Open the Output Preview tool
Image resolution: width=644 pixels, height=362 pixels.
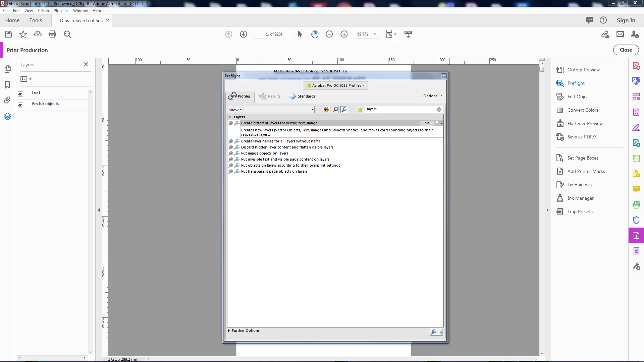[x=583, y=70]
